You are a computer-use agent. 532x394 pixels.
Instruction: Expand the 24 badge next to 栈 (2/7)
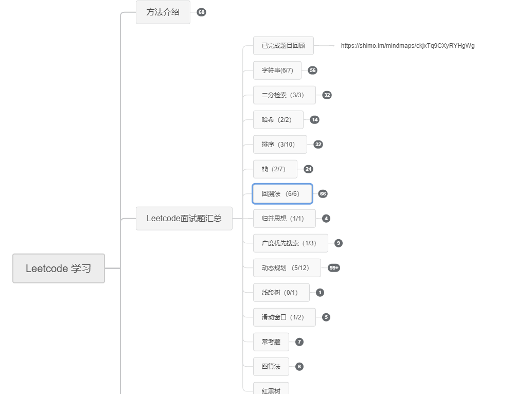point(308,169)
